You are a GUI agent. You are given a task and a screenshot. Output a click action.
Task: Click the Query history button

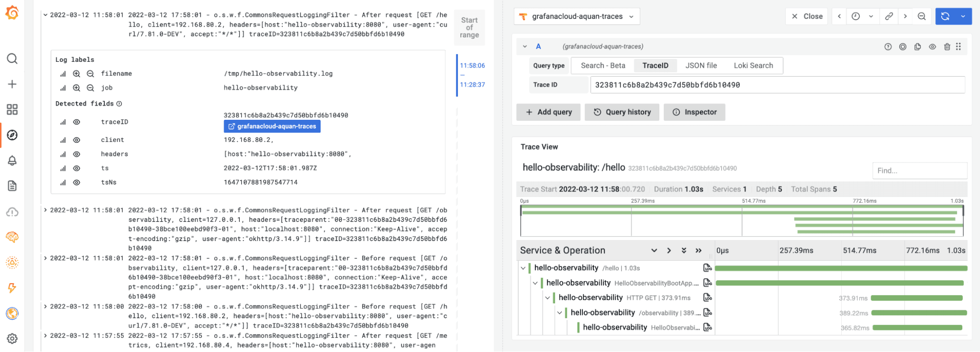[x=622, y=112]
